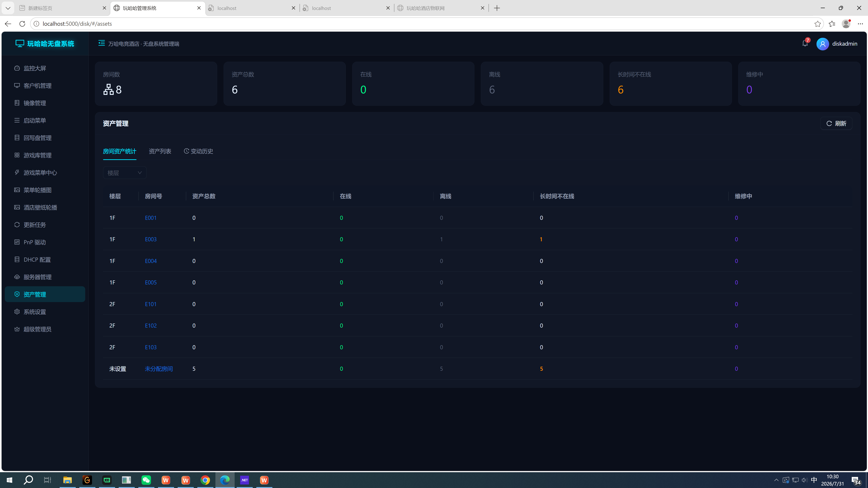Switch to the 房间资产统计 tab
Viewport: 868px width, 488px height.
pos(120,151)
